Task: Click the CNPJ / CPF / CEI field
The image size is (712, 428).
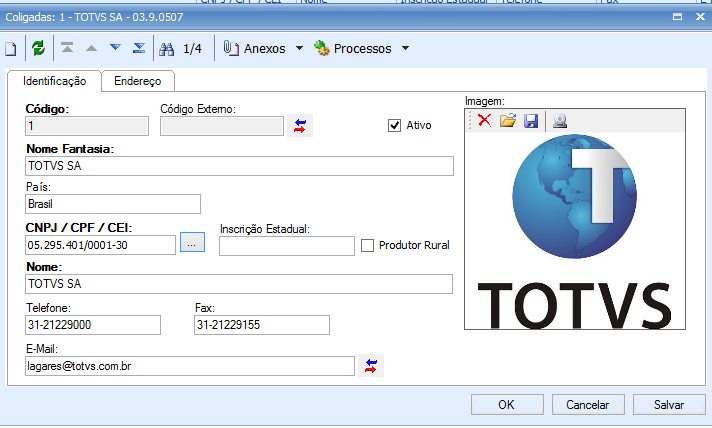Action: coord(100,245)
